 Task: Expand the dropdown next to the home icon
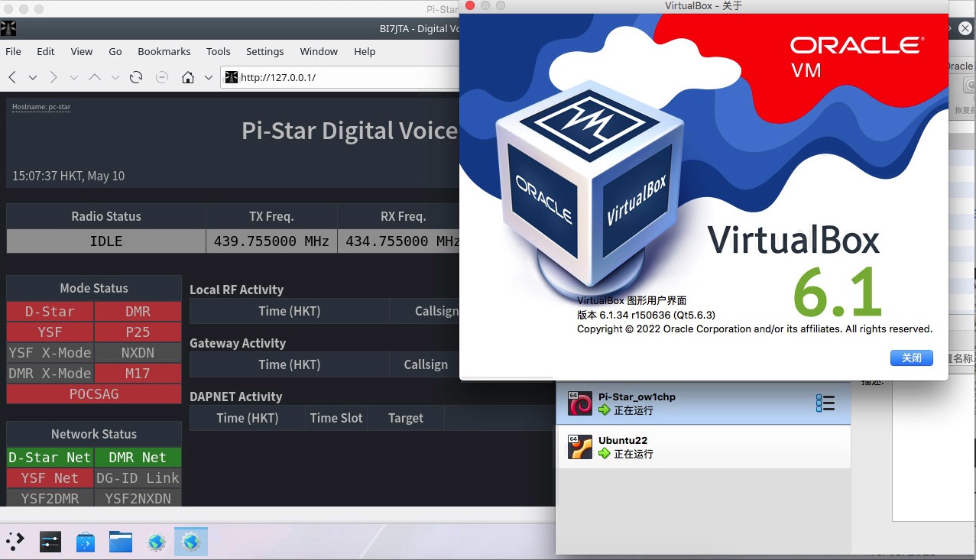click(x=208, y=77)
